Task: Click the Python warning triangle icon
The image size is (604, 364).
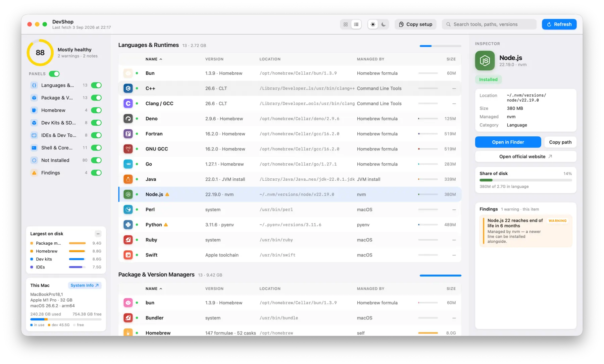Action: [x=166, y=225]
